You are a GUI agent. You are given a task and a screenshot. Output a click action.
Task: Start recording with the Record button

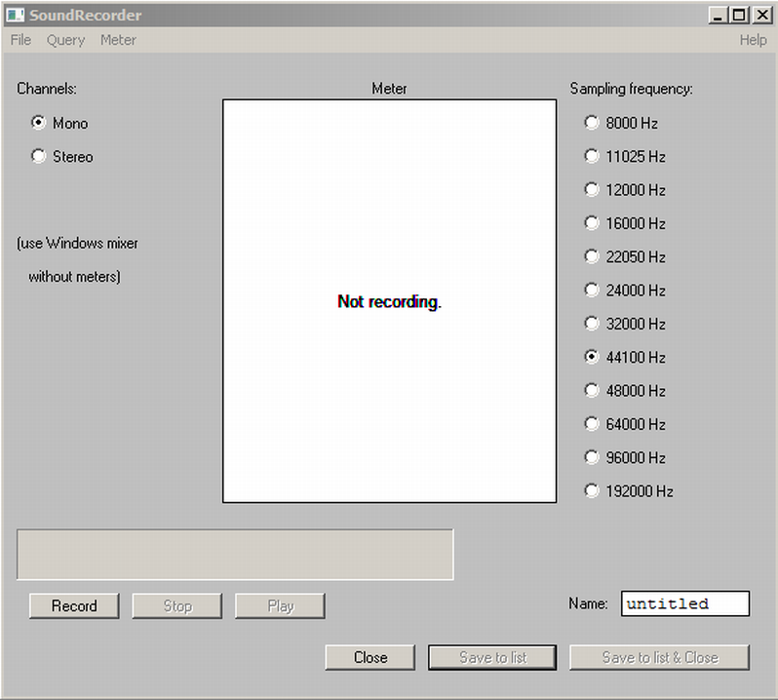click(74, 605)
